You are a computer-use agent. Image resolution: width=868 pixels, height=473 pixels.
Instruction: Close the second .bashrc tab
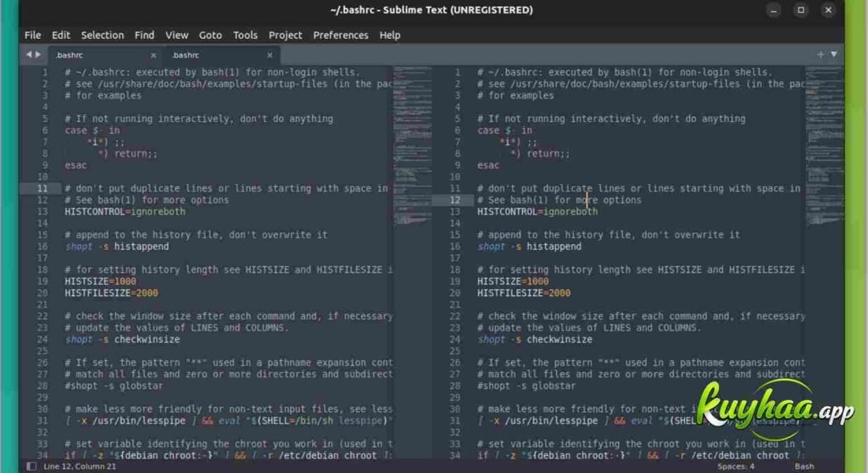(270, 55)
